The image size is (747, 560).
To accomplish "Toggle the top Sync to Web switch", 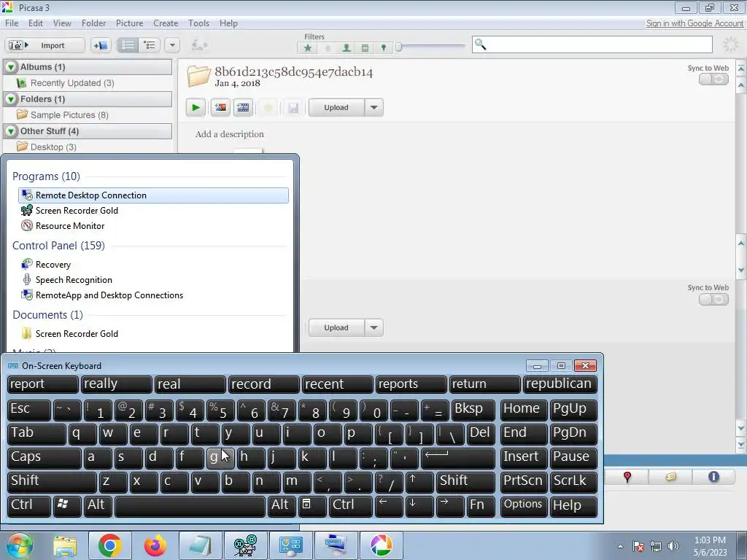I will (x=713, y=79).
